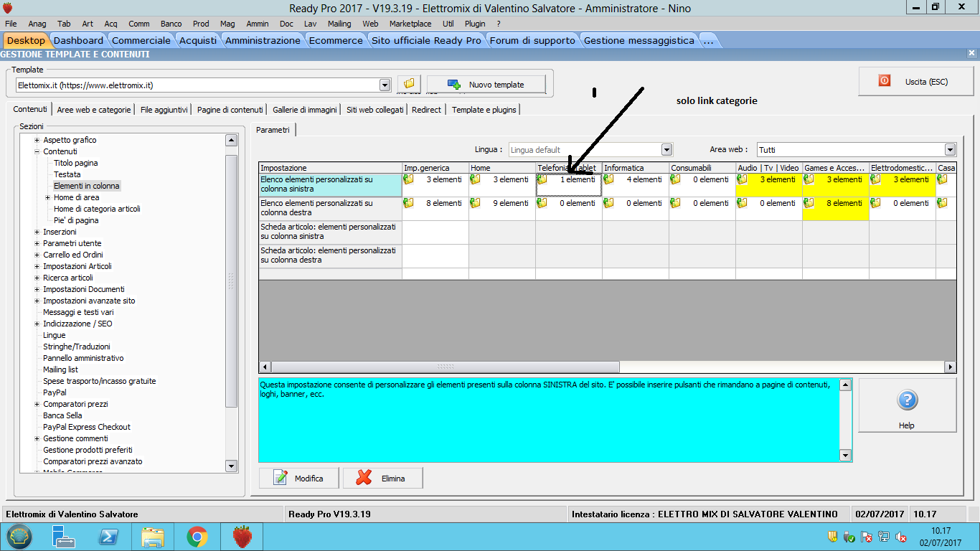Click folder icon in Informatica right-column cell

coord(608,203)
